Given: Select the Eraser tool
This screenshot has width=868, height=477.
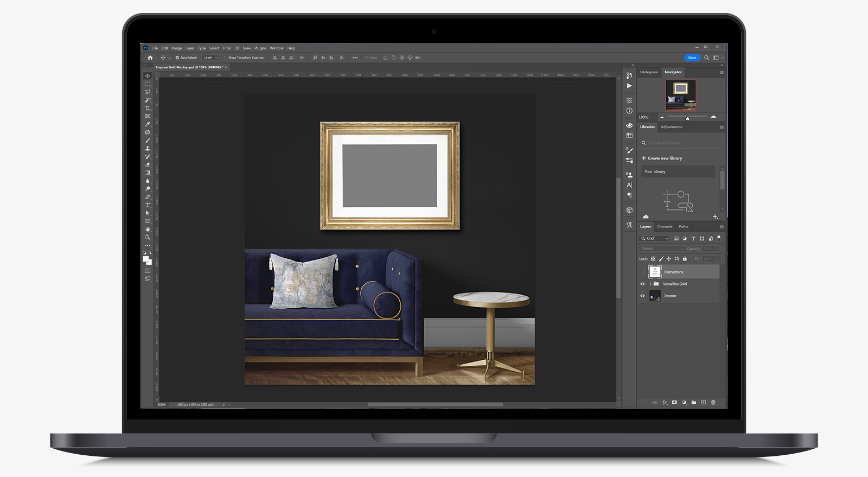Looking at the screenshot, I should pos(148,164).
